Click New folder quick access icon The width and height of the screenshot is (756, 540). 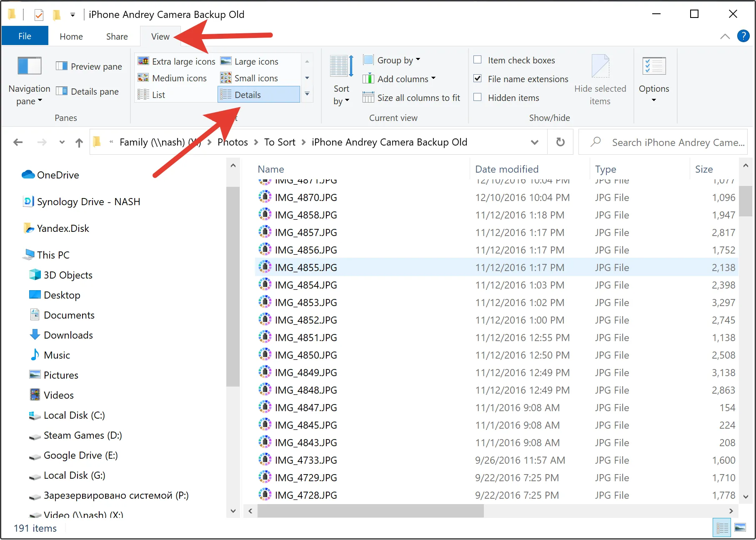pos(57,15)
